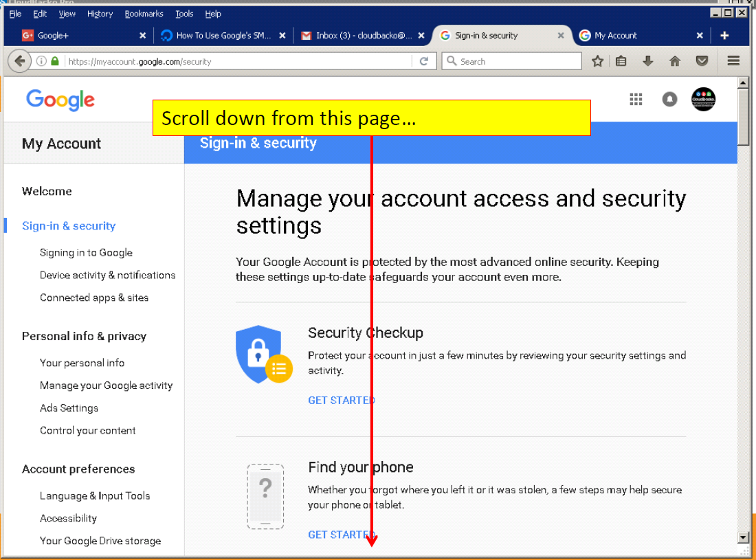The width and height of the screenshot is (756, 560).
Task: Click the Google logo
Action: point(60,100)
